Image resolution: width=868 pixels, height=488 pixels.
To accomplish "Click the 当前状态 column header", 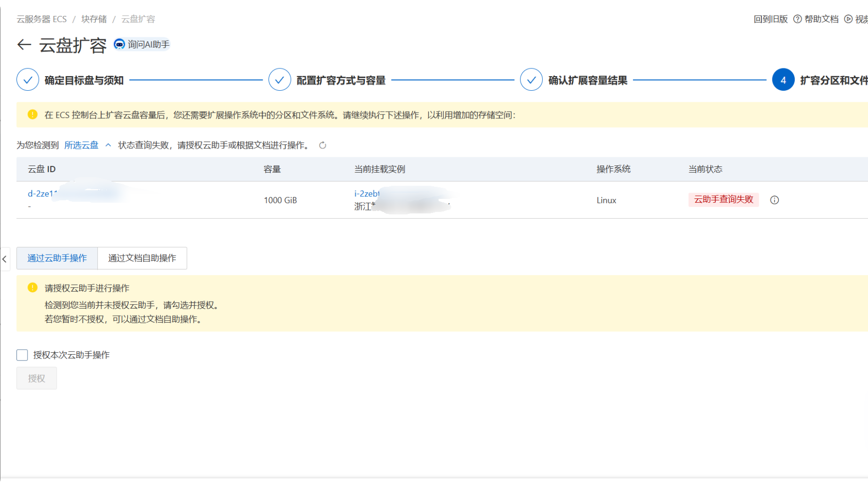I will [x=705, y=169].
